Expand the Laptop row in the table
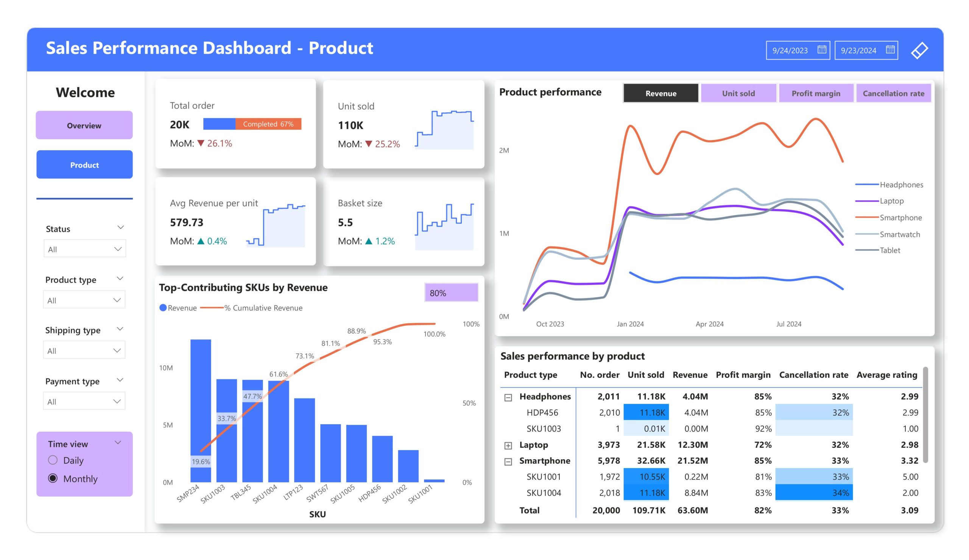This screenshot has width=969, height=560. [508, 445]
